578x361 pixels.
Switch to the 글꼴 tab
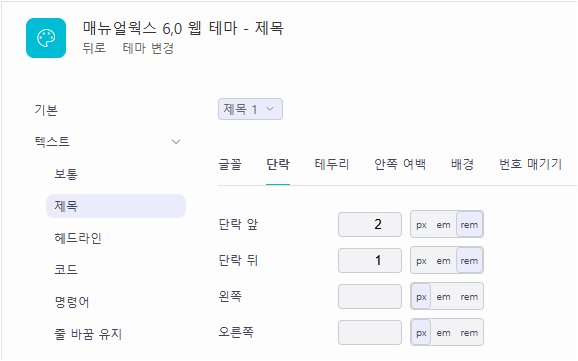pyautogui.click(x=230, y=164)
